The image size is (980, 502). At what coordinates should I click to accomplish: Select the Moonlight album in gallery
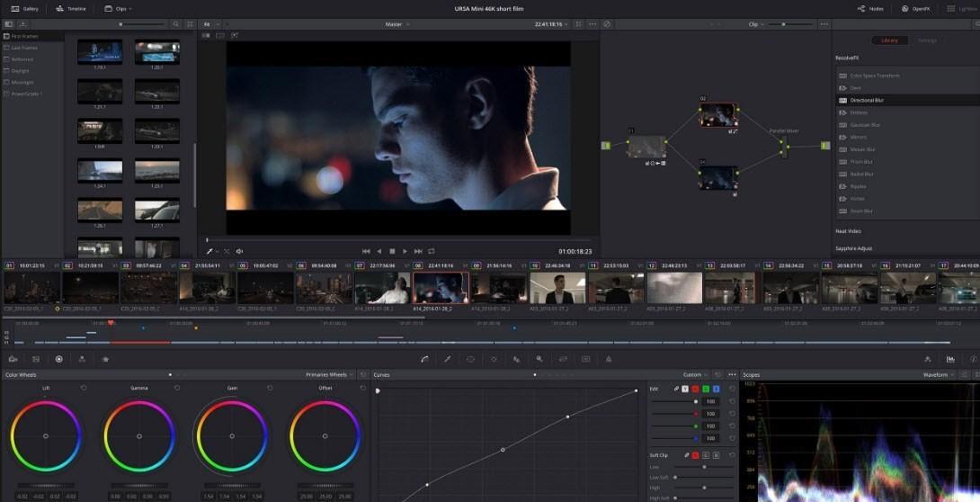[x=22, y=82]
